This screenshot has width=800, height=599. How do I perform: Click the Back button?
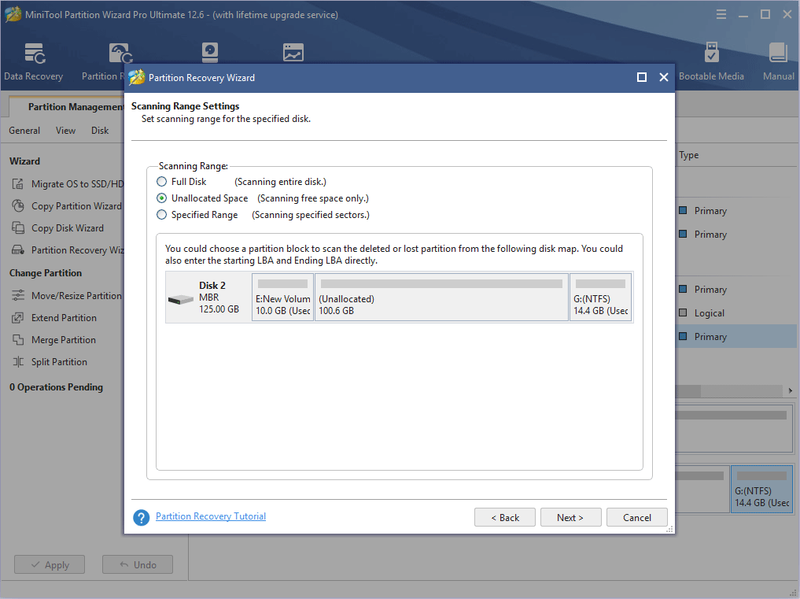tap(505, 517)
